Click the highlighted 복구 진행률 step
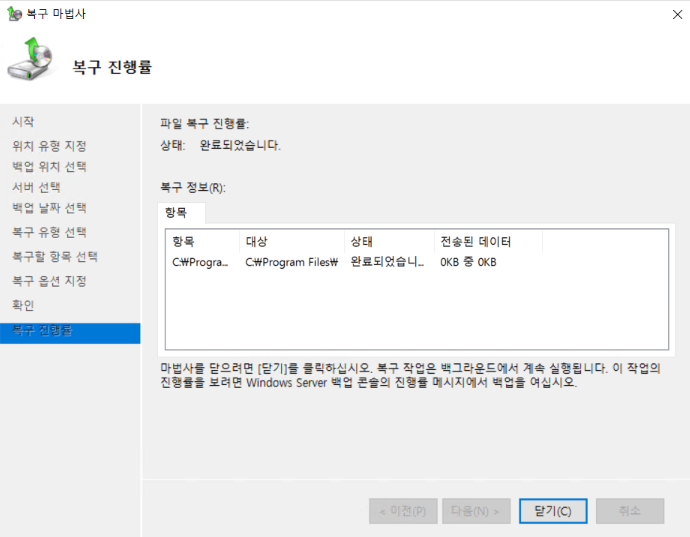 pyautogui.click(x=42, y=331)
